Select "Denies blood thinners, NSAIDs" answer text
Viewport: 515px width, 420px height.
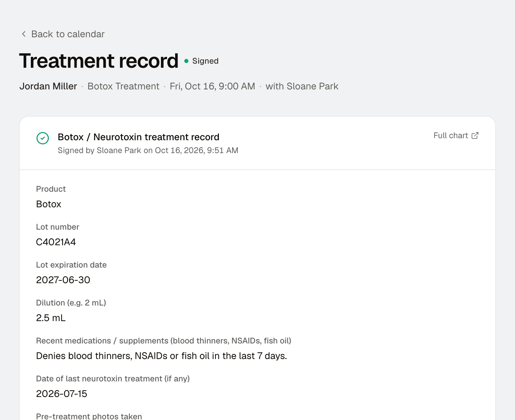pos(162,356)
